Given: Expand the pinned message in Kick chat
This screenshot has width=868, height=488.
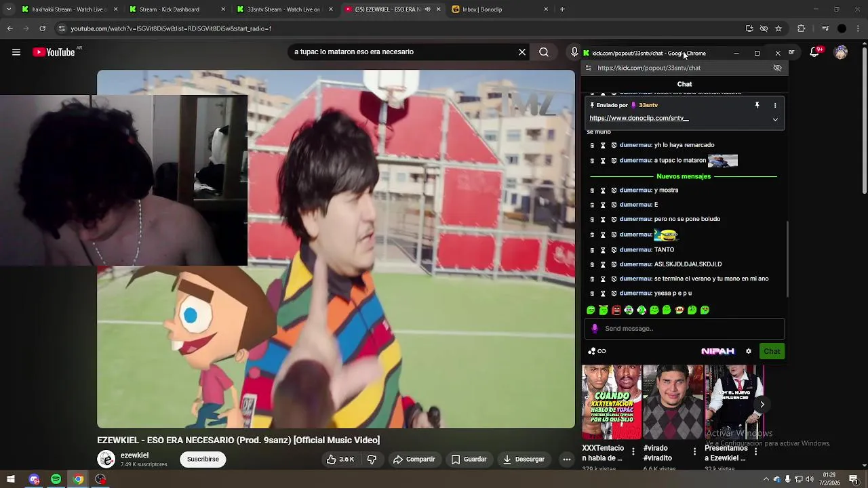Looking at the screenshot, I should coord(775,119).
